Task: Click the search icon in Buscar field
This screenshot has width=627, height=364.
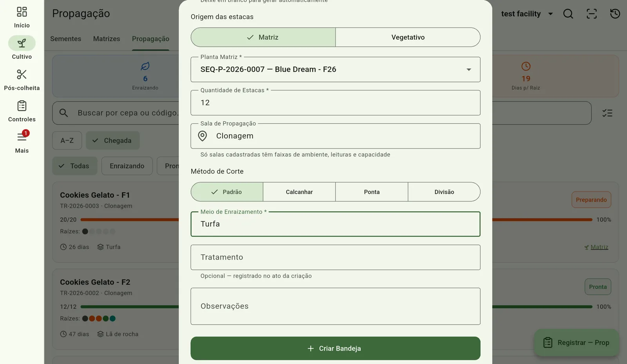Action: 64,113
